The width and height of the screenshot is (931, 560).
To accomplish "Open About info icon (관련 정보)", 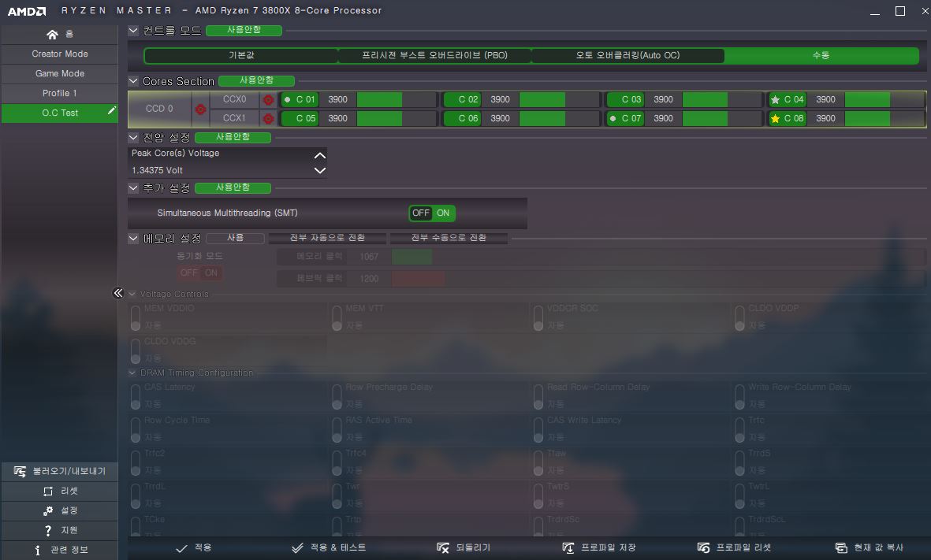I will pyautogui.click(x=37, y=550).
